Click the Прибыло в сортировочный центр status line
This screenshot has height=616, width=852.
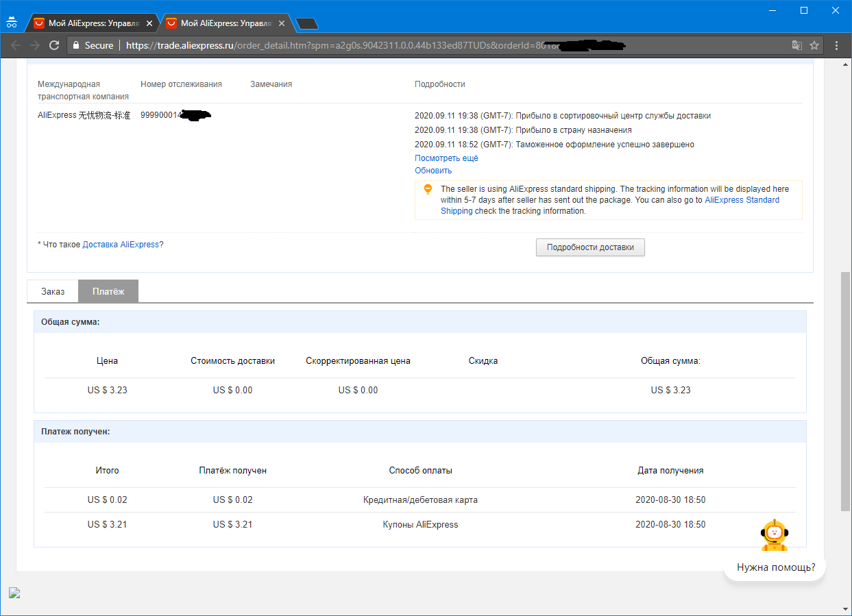[563, 116]
